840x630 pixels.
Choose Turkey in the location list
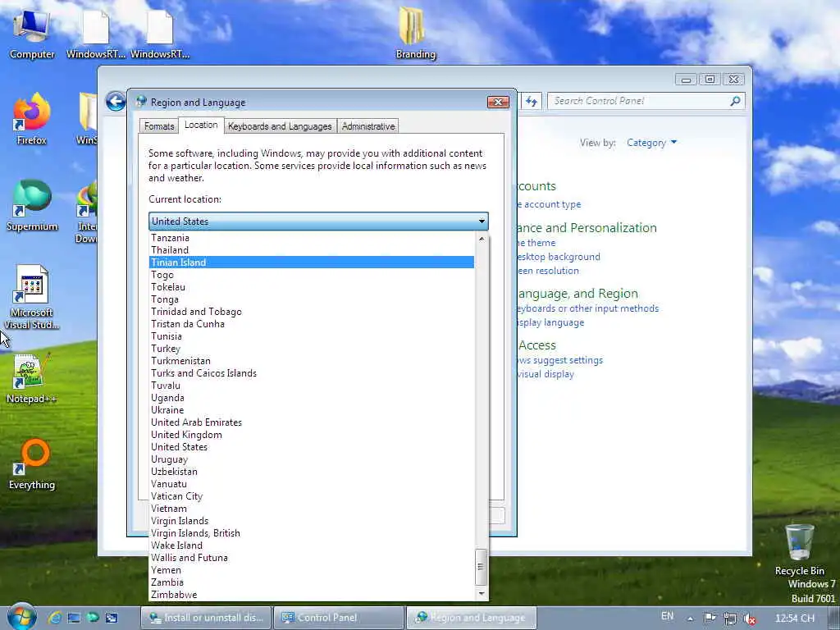311,349
